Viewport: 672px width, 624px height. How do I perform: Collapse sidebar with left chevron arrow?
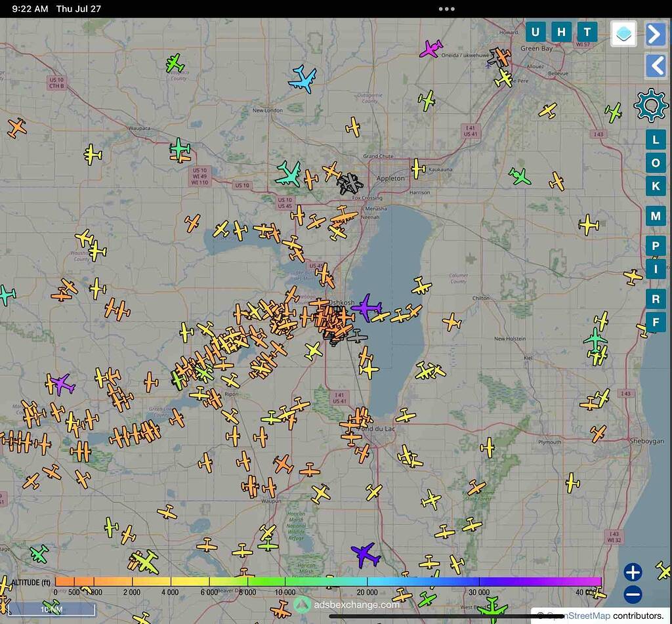pos(655,66)
